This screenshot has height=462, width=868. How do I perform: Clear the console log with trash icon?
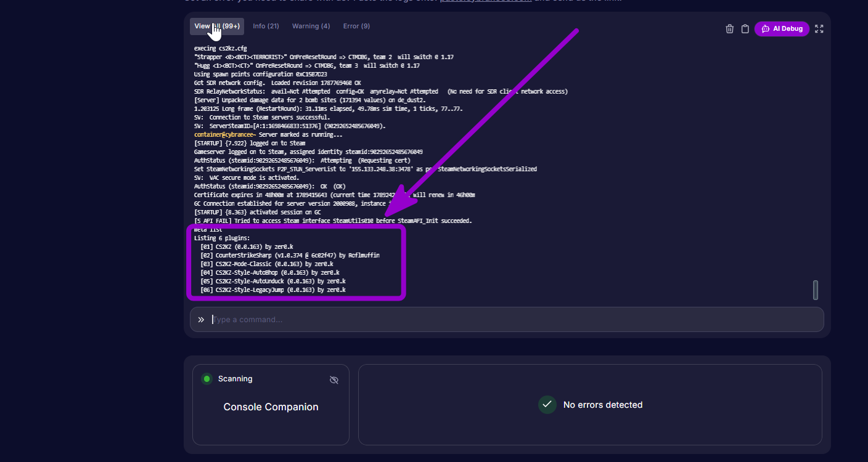[730, 29]
